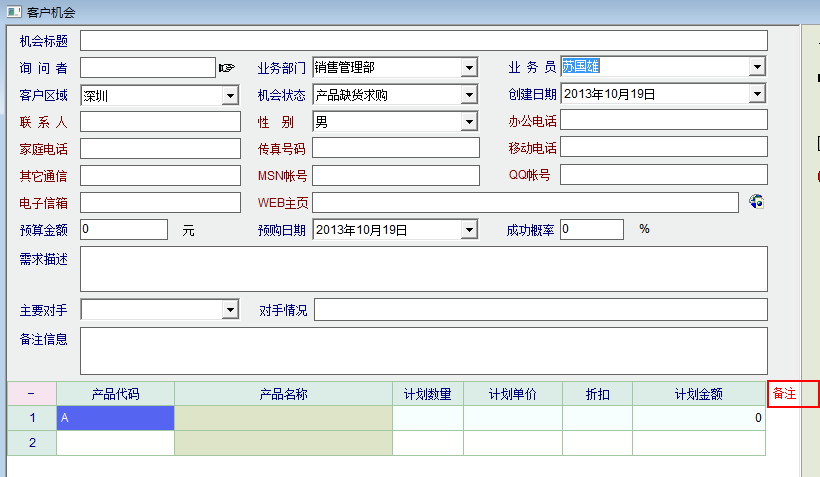The width and height of the screenshot is (820, 477).
Task: Expand the 机会状态 combo box
Action: (469, 95)
